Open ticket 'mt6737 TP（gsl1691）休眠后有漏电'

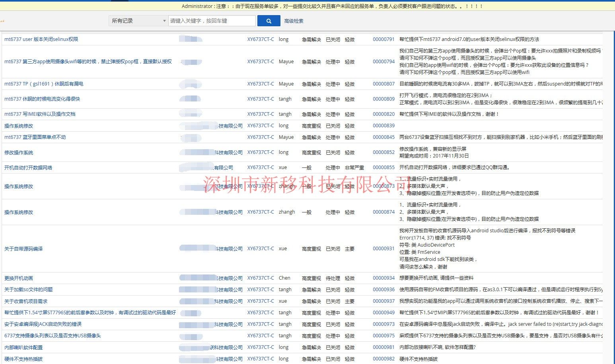44,84
